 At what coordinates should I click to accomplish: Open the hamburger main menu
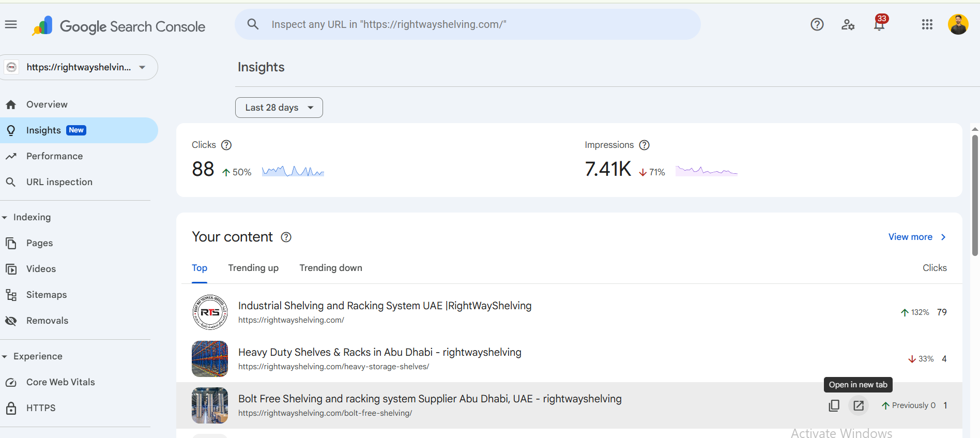pos(11,24)
